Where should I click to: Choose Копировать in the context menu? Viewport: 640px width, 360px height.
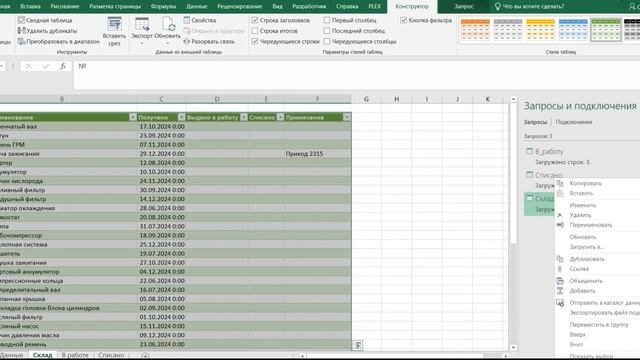(585, 183)
